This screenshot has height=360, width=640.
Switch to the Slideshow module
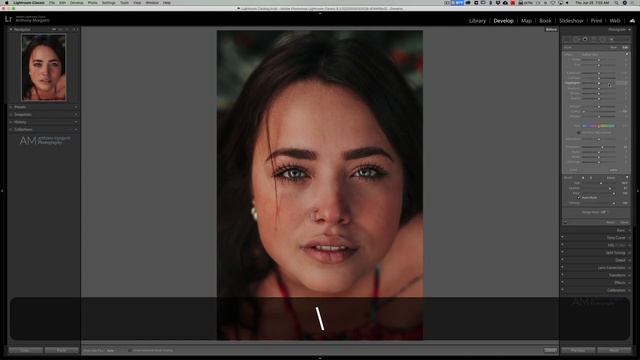point(571,21)
